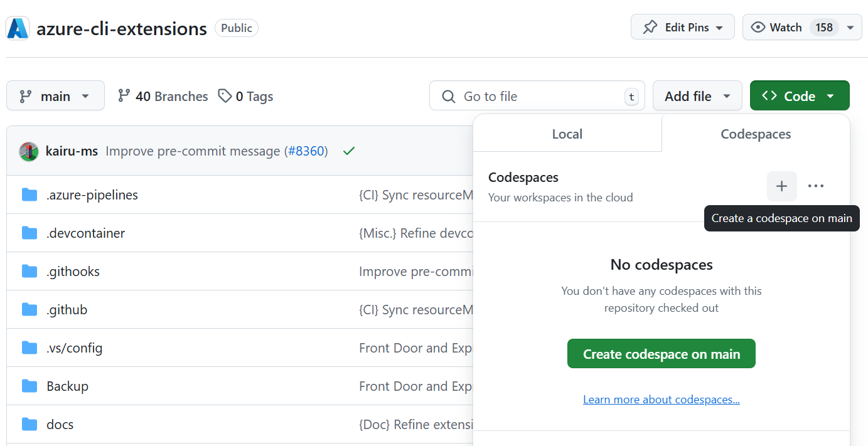Viewport: 868px width, 446px height.
Task: Click the Azure repository logo icon
Action: point(18,28)
